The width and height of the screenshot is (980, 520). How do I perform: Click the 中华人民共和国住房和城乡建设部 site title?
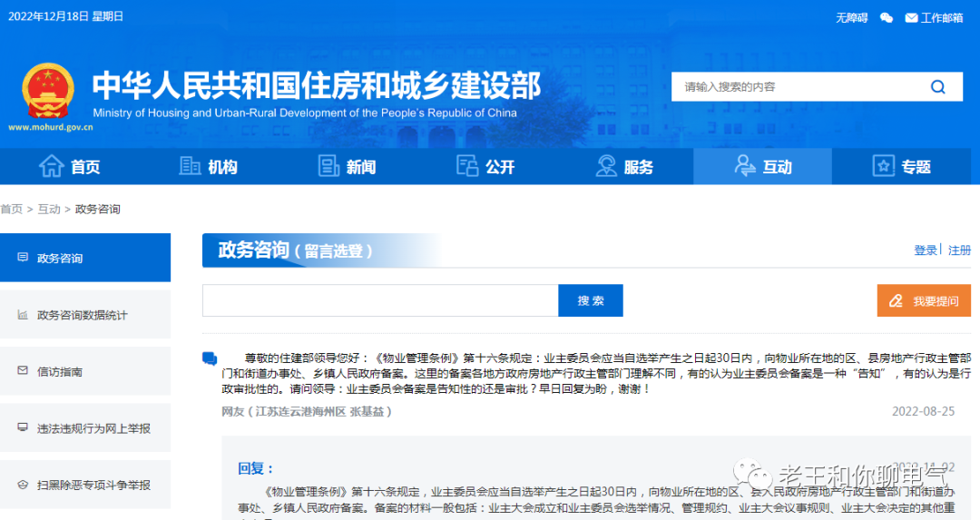coord(317,85)
